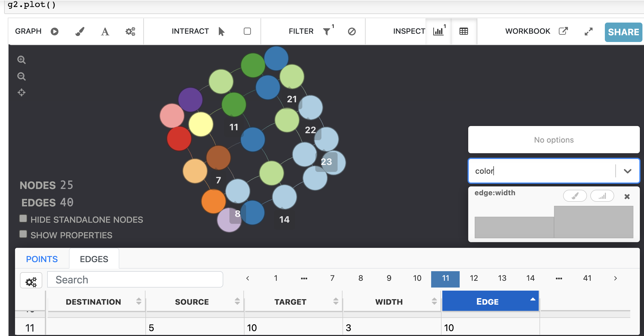Screen dimensions: 644x336
Task: Click the play clustering icon next to GRAPH
Action: coord(54,31)
